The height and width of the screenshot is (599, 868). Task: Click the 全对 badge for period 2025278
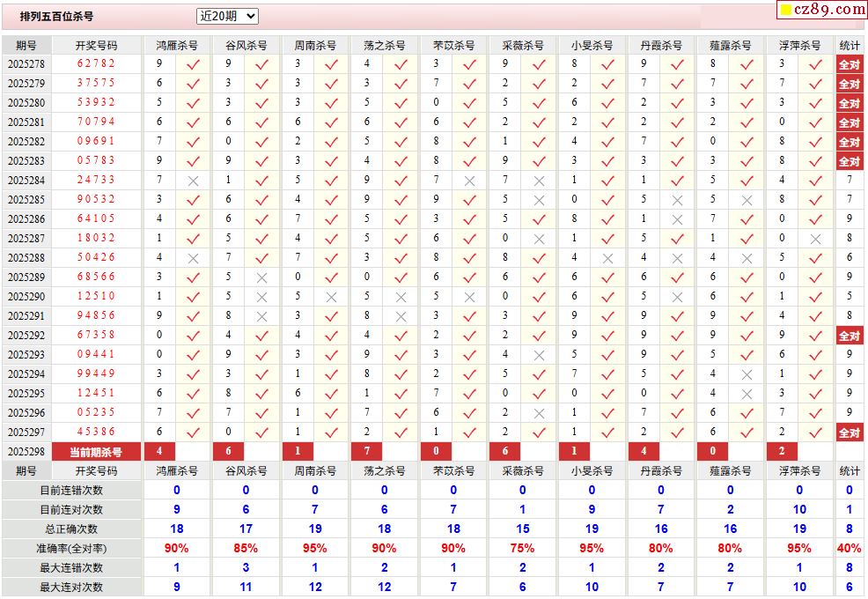tap(849, 64)
